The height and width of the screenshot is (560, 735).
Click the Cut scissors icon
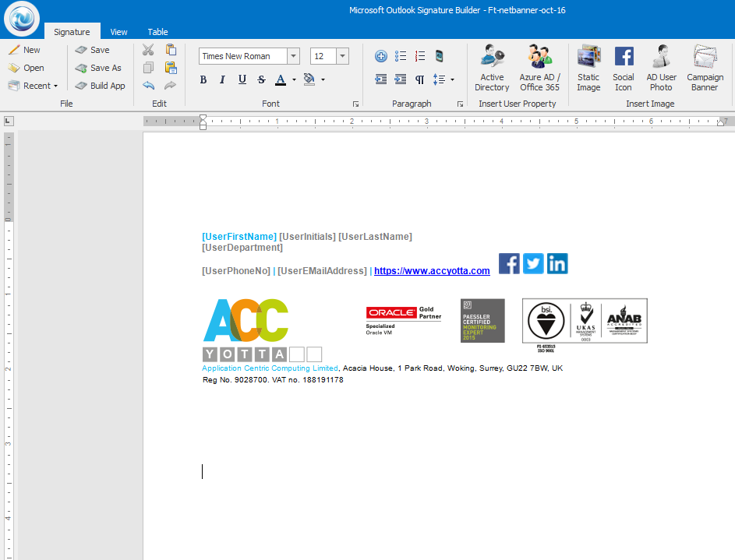coord(148,50)
